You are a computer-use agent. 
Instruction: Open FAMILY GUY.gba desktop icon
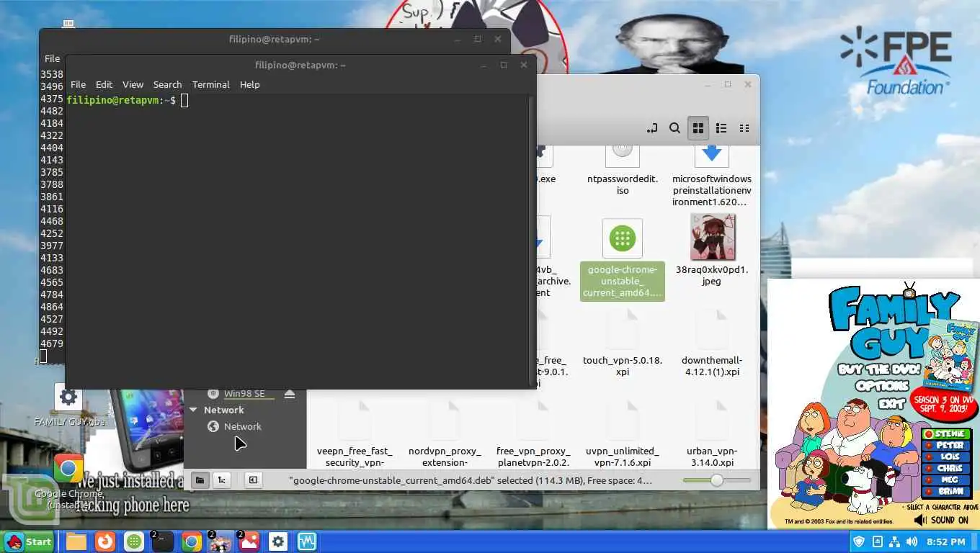coord(69,405)
